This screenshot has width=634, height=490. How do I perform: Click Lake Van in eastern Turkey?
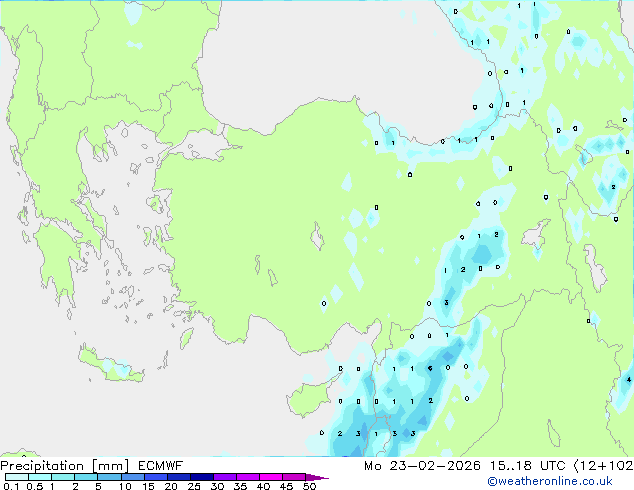coord(538,238)
